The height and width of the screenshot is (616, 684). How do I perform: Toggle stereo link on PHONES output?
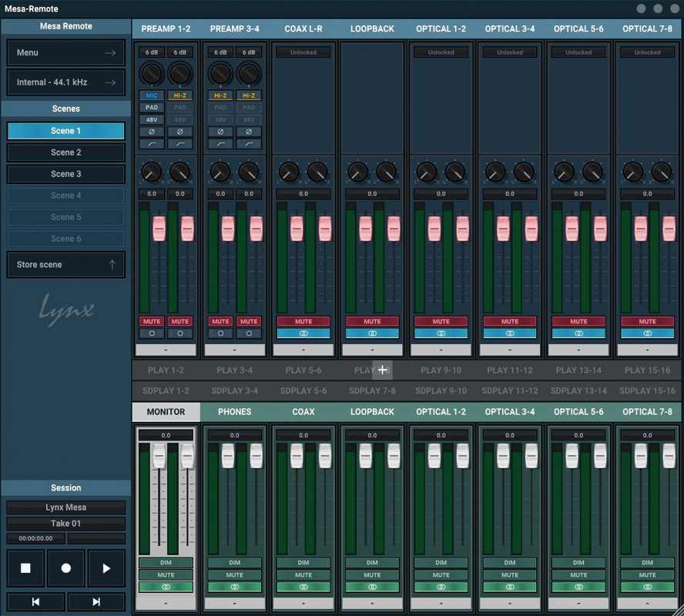(x=235, y=587)
